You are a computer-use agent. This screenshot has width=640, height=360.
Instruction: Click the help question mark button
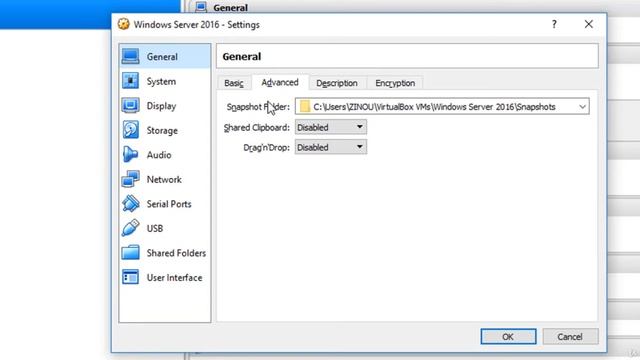(x=554, y=24)
